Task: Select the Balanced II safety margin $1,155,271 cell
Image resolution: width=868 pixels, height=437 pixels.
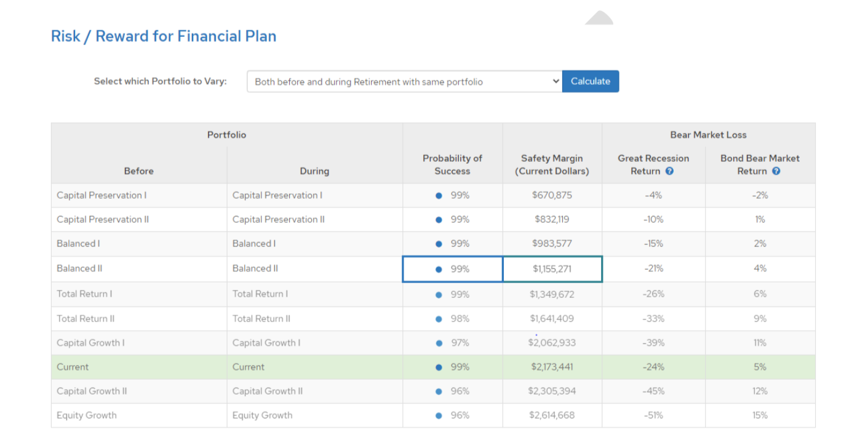Action: (x=552, y=269)
